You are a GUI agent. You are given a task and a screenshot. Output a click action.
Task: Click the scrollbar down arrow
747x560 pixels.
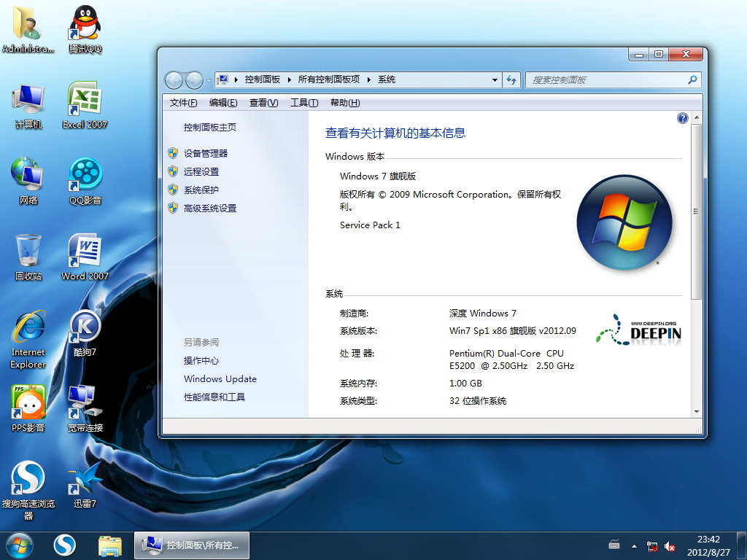[697, 411]
